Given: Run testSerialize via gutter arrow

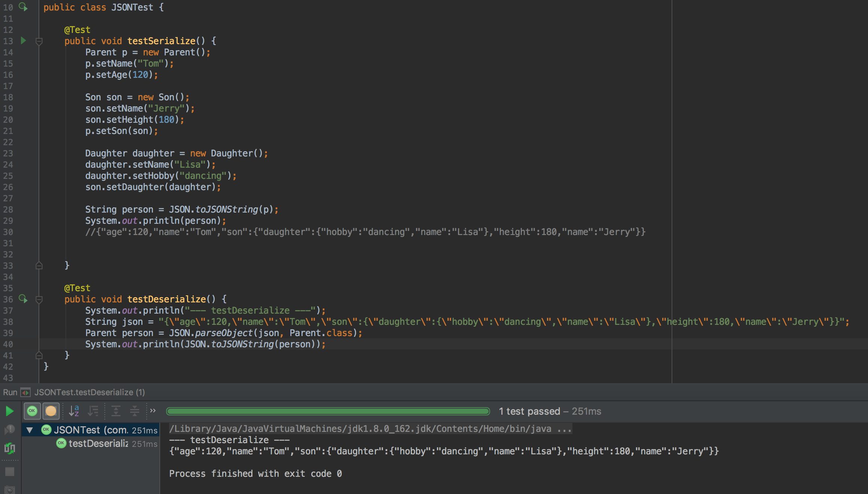Looking at the screenshot, I should [x=23, y=40].
